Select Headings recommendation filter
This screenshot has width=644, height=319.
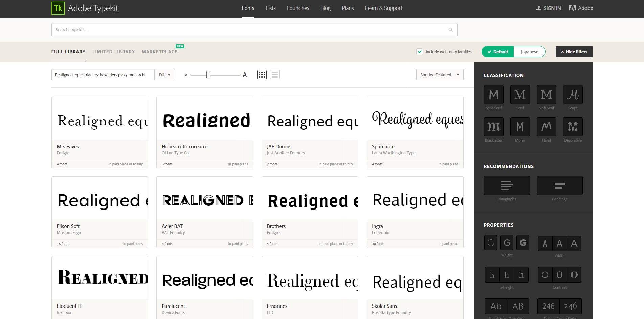click(x=560, y=186)
